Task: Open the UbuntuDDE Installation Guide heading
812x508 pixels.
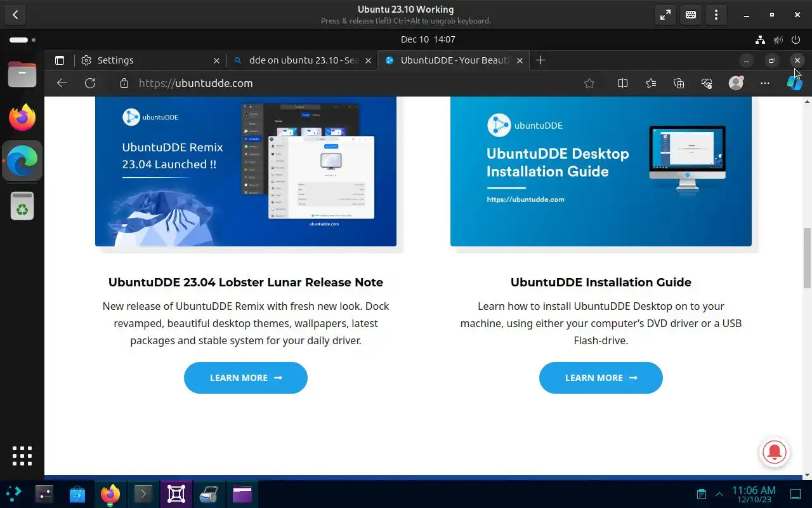Action: point(601,283)
